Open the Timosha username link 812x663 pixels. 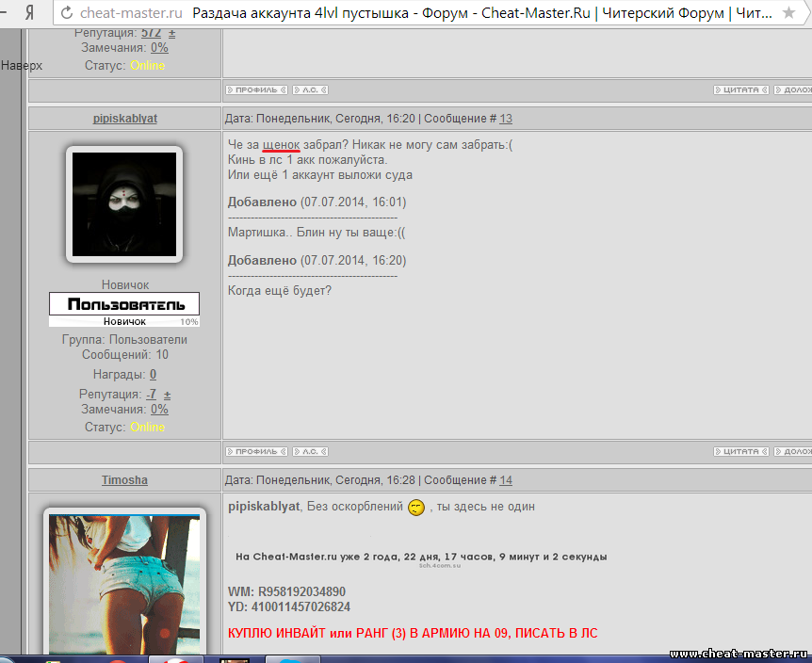124,480
